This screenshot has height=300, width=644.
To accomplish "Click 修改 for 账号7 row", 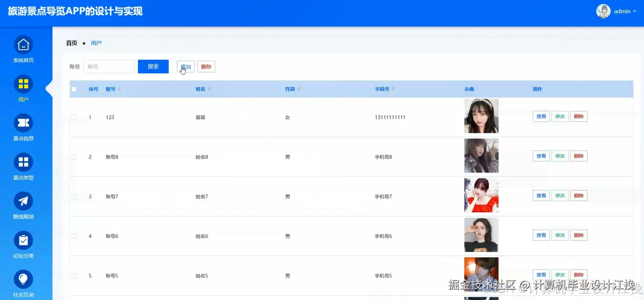I will [x=560, y=196].
